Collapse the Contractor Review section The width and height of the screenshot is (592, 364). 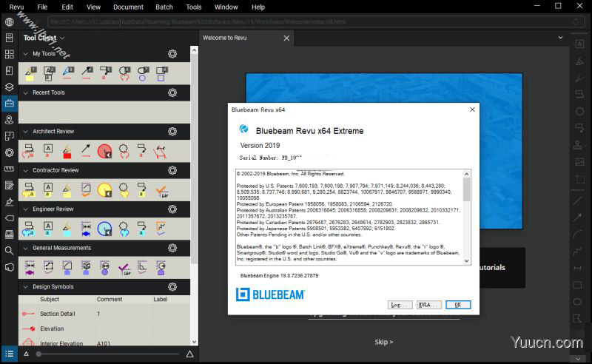pos(26,171)
